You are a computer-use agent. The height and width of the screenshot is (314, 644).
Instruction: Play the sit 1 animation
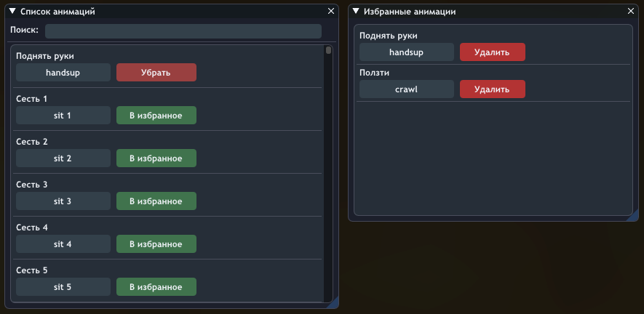click(x=63, y=116)
